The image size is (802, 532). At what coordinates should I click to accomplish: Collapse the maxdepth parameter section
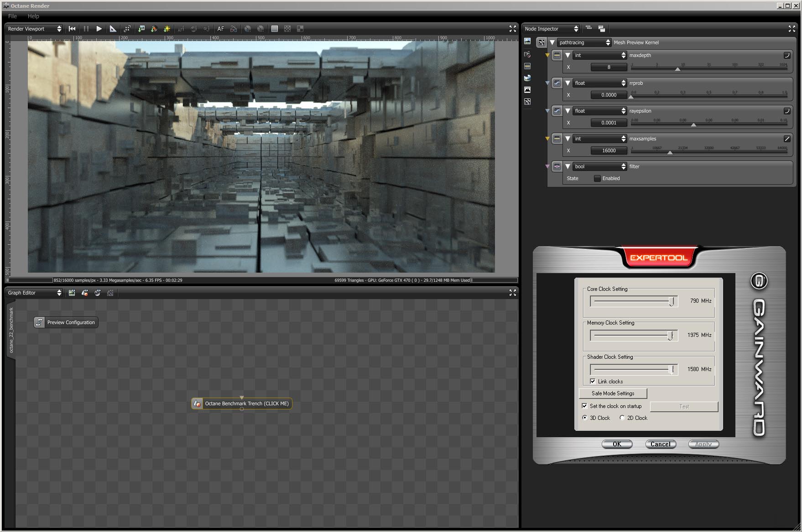(568, 55)
